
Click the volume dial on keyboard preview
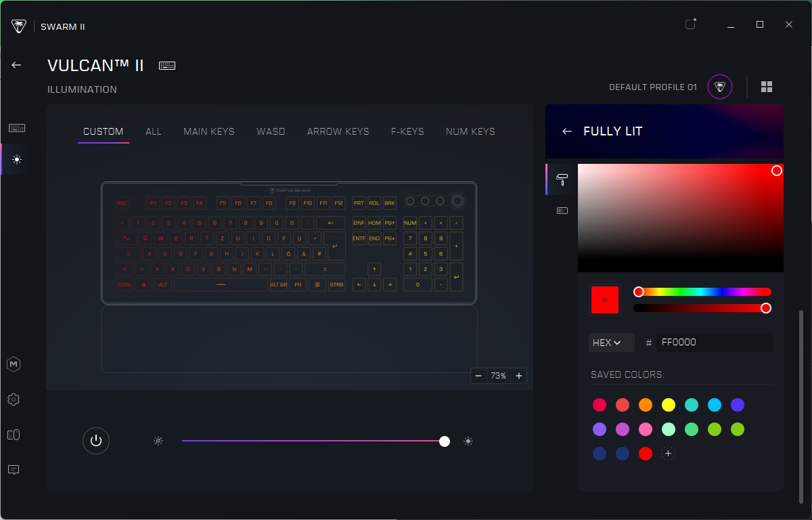pos(457,200)
